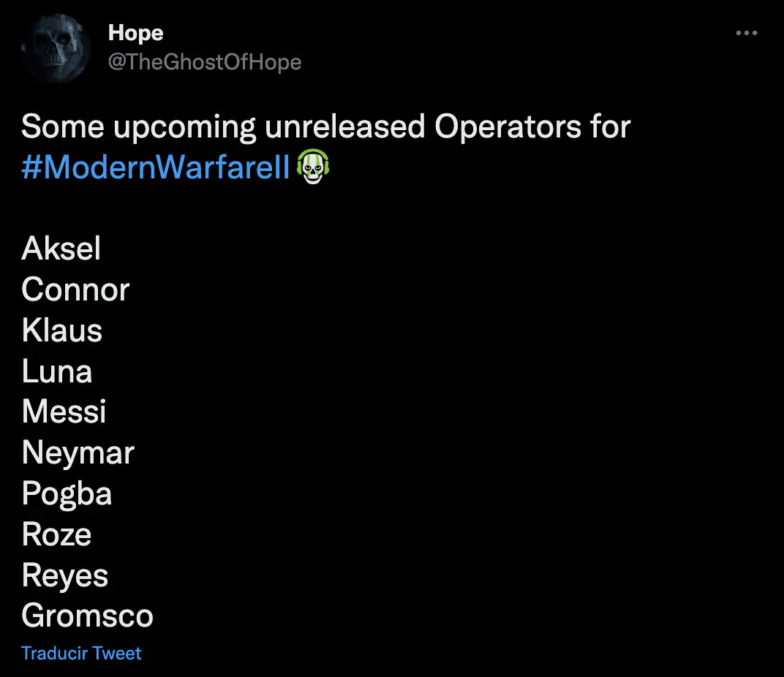
Task: Open the #ModernWarfareII hashtag
Action: (x=156, y=167)
